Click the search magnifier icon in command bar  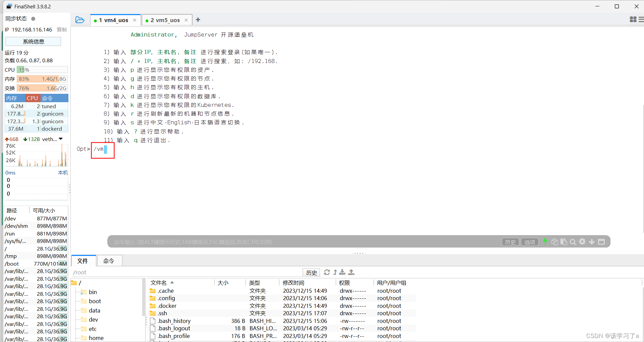point(573,242)
